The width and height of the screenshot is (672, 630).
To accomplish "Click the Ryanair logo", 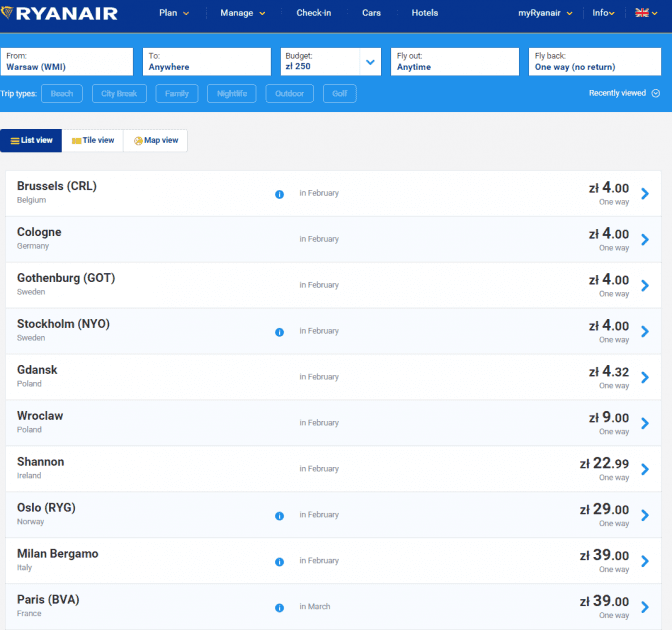I will coord(60,14).
